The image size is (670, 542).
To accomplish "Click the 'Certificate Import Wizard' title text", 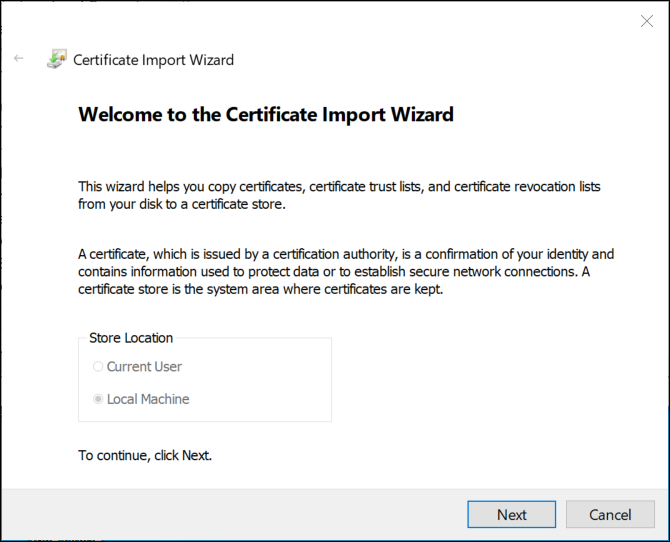I will [x=153, y=60].
